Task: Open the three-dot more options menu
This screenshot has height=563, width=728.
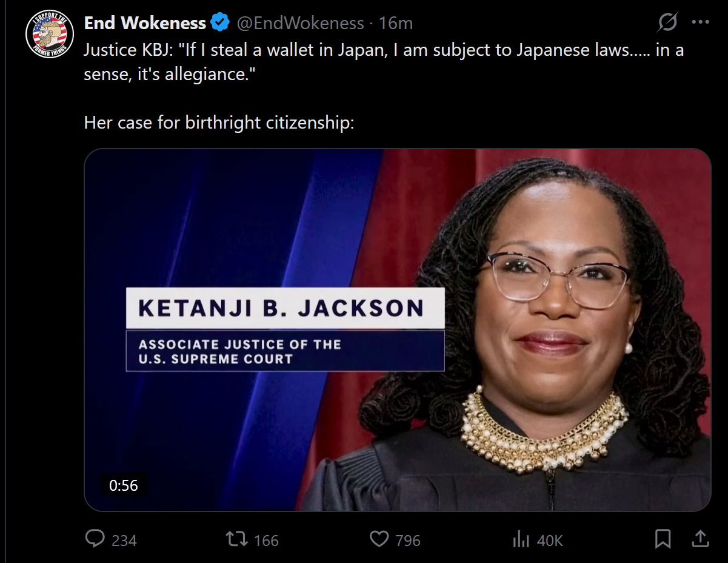Action: click(x=700, y=22)
